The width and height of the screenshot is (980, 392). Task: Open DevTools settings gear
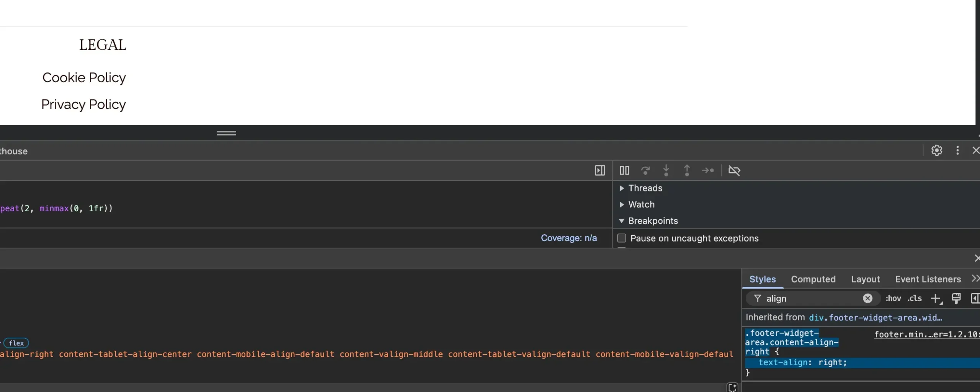pyautogui.click(x=937, y=150)
